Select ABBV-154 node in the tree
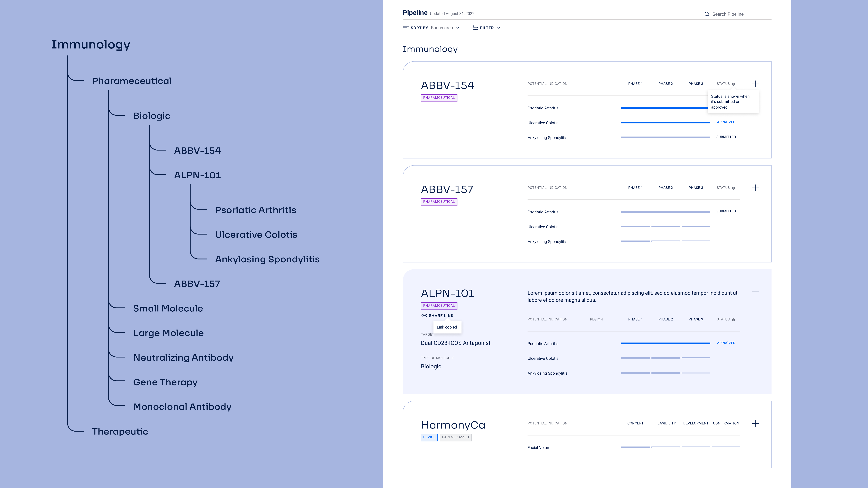 tap(198, 151)
